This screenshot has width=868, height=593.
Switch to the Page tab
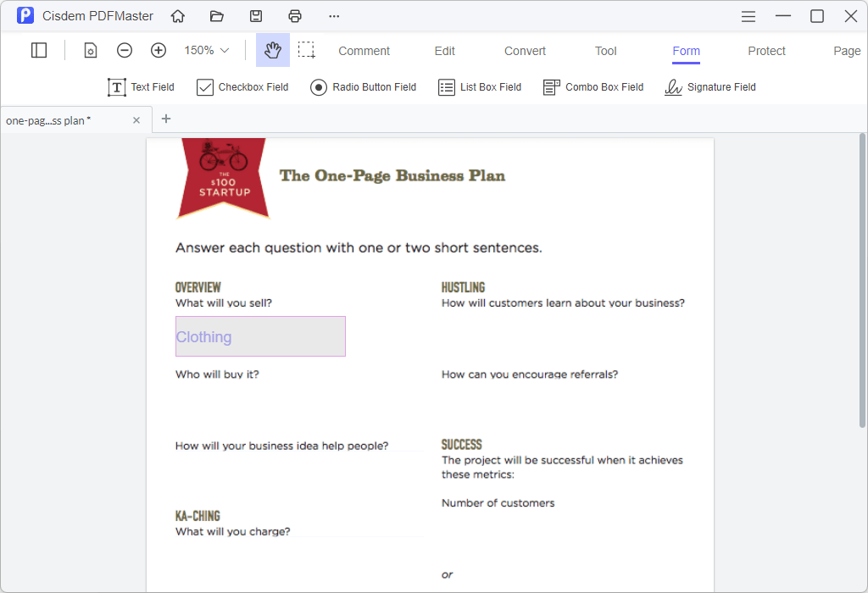tap(847, 51)
